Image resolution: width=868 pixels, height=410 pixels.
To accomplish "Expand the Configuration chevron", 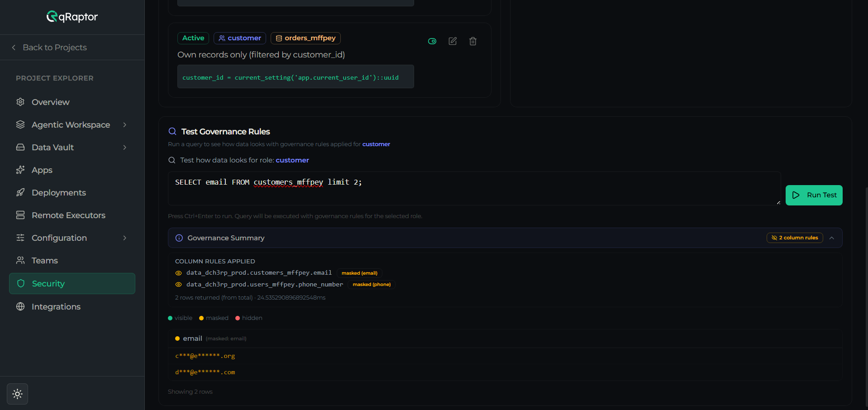I will 125,238.
